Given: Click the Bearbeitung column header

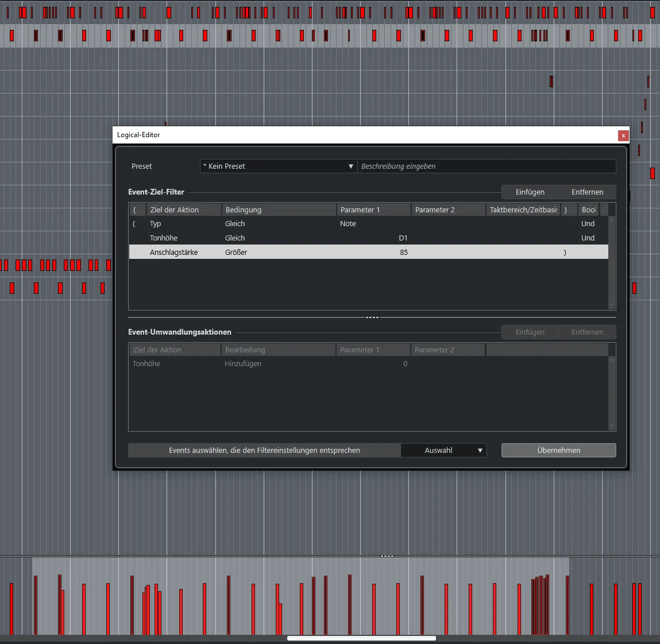Looking at the screenshot, I should tap(278, 350).
